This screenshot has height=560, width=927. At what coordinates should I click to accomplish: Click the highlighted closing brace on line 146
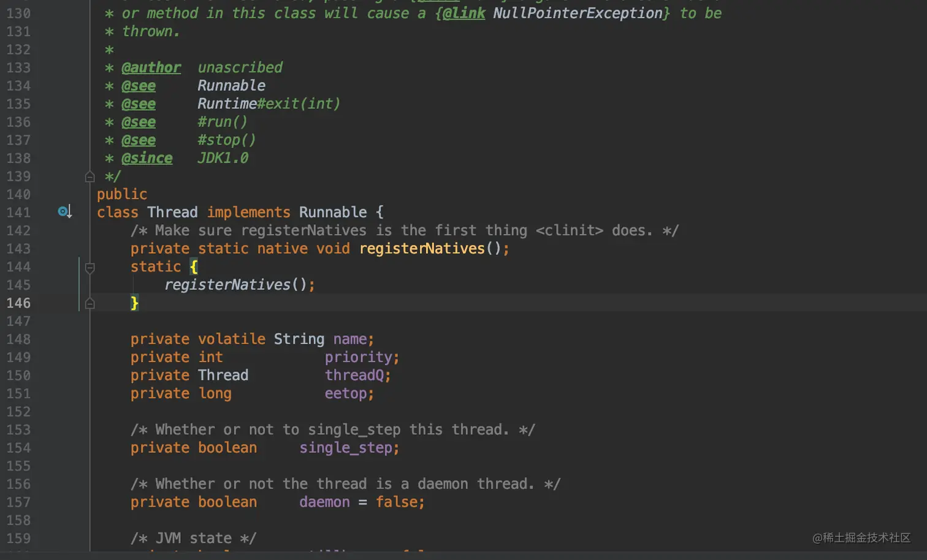tap(134, 303)
